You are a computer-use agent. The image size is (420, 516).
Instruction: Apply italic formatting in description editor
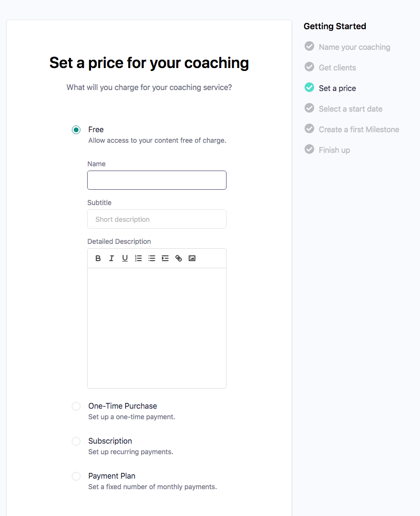[112, 258]
